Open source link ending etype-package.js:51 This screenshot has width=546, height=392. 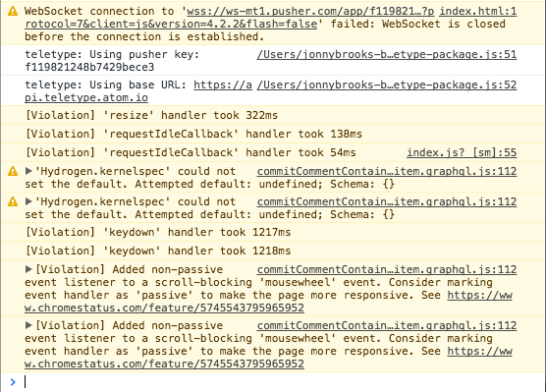(387, 55)
